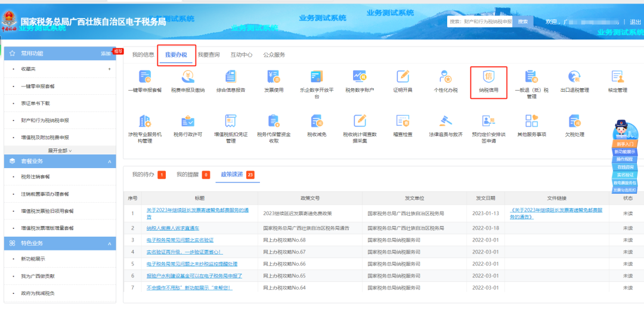This screenshot has width=644, height=313.
Task: Open 税务行政许可 module
Action: (x=188, y=126)
